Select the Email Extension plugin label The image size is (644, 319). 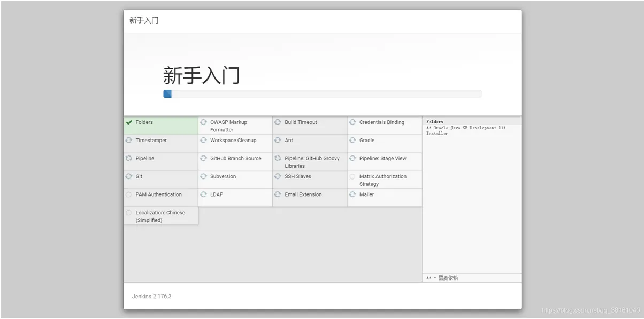click(x=303, y=194)
